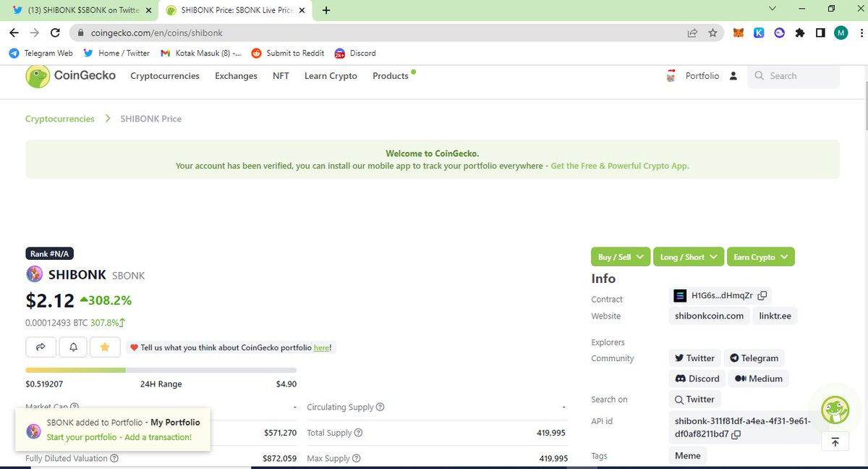868x469 pixels.
Task: Open the Chrome profile avatar M
Action: [x=841, y=33]
